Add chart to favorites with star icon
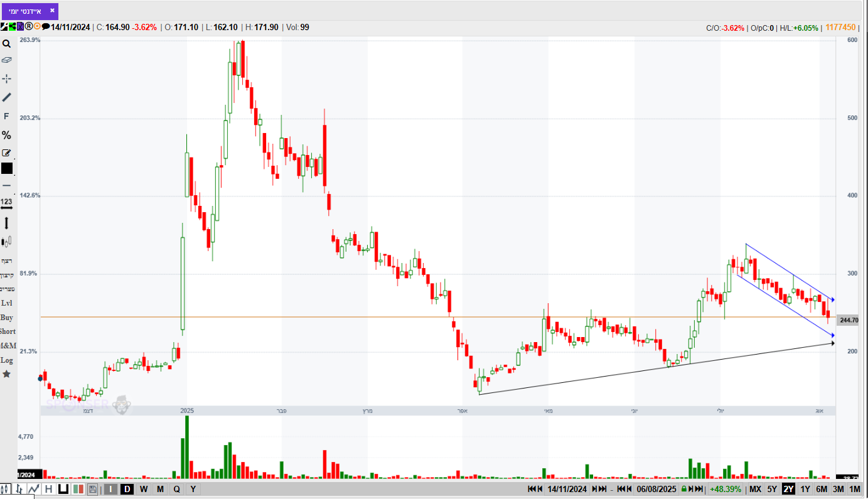868x499 pixels. tap(6, 374)
